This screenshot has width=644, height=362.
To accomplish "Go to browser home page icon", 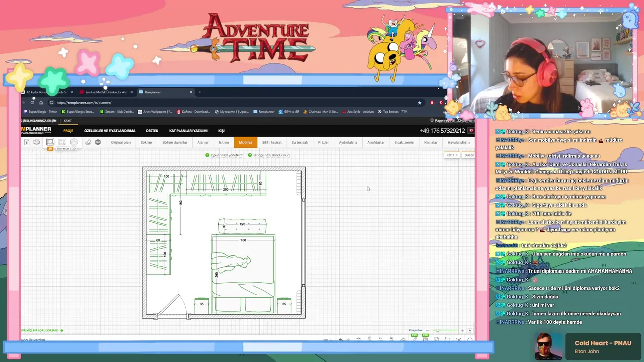I will [41, 103].
